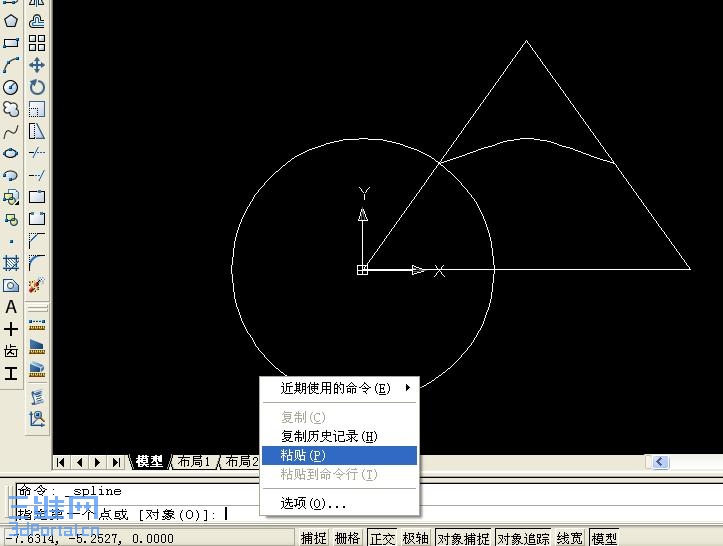Screen dimensions: 723x546
Task: Open 选项(O)... from context menu
Action: tap(340, 503)
